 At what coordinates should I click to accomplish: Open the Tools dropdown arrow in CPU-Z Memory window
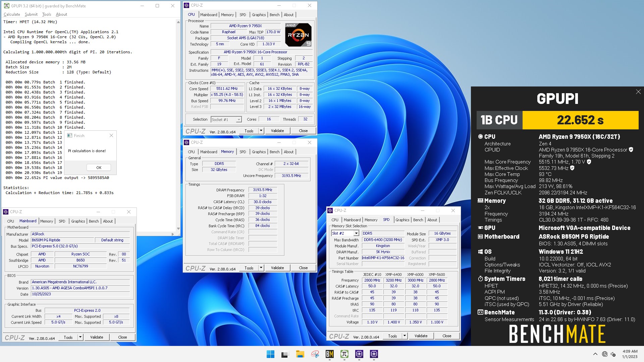click(x=261, y=268)
